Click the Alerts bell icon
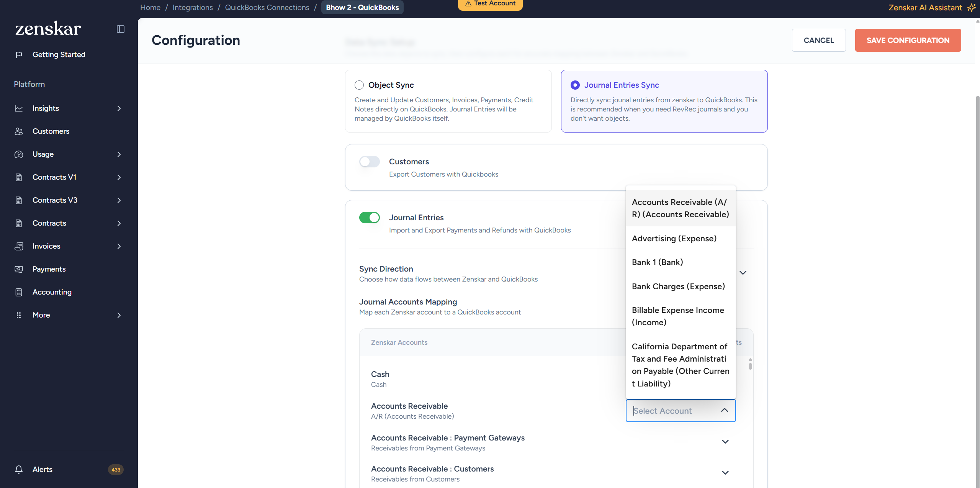This screenshot has height=488, width=980. pos(19,469)
